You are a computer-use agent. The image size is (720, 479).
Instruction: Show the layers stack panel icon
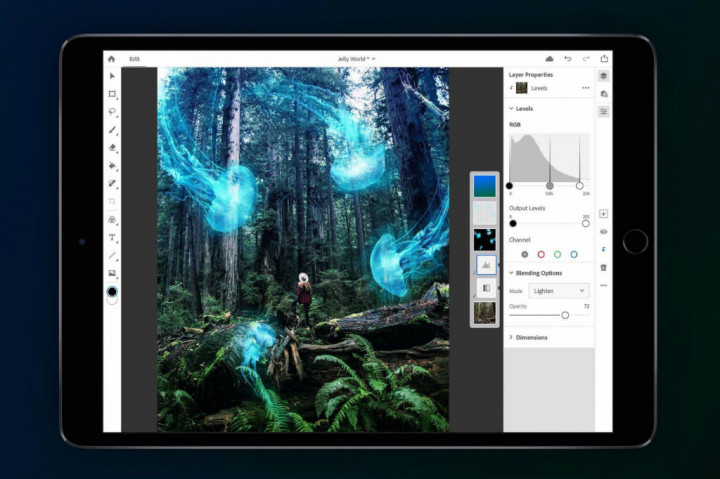604,76
